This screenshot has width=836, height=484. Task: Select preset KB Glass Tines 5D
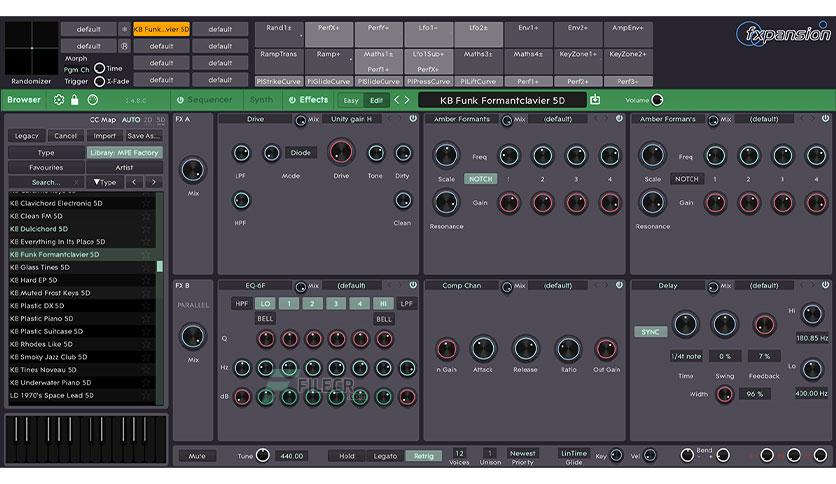[82, 267]
